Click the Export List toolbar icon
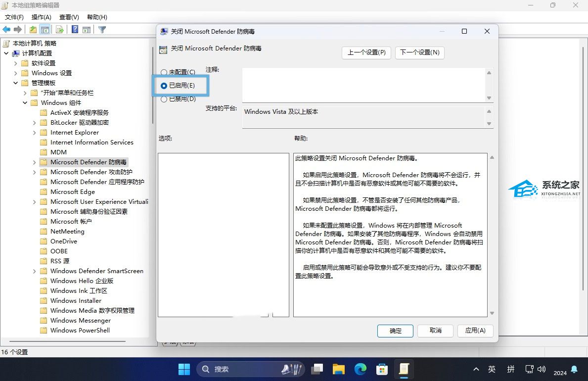Viewport: 588px width, 381px height. (59, 29)
